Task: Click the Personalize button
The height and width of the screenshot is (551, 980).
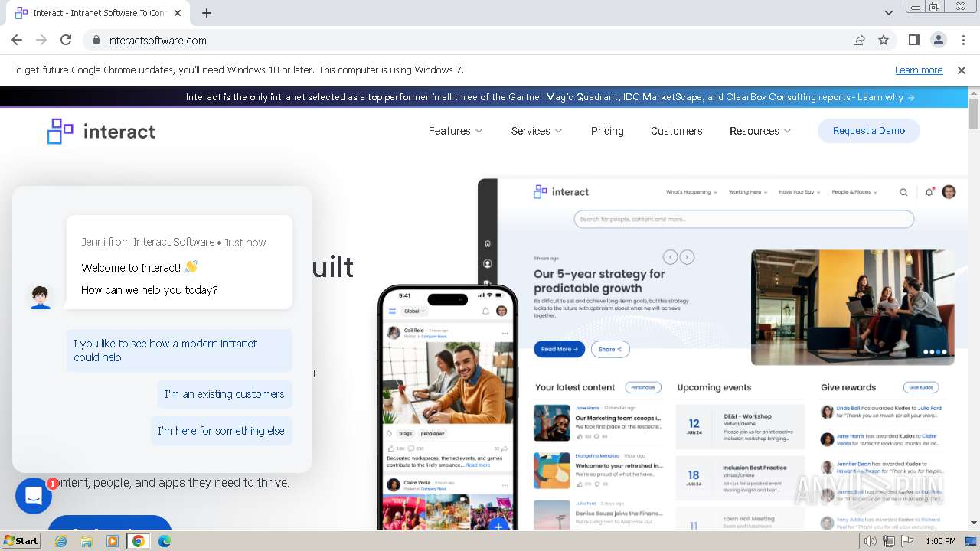Action: pos(643,387)
